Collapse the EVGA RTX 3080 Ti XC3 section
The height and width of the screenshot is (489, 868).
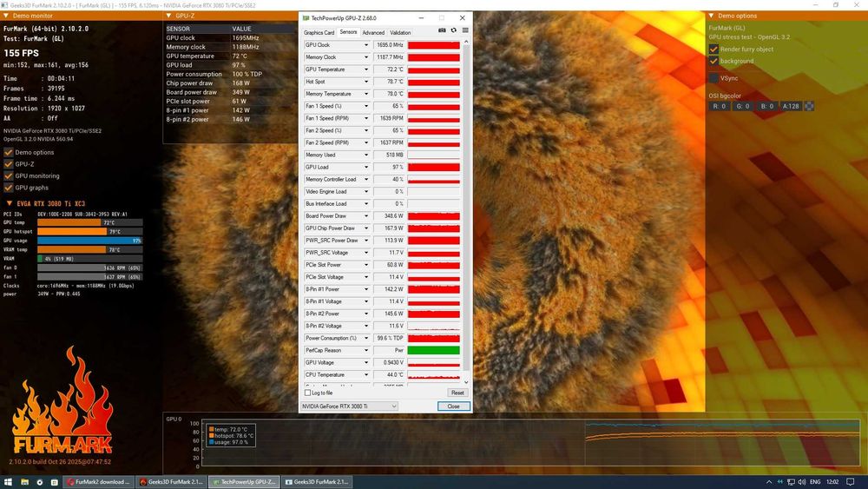click(9, 203)
